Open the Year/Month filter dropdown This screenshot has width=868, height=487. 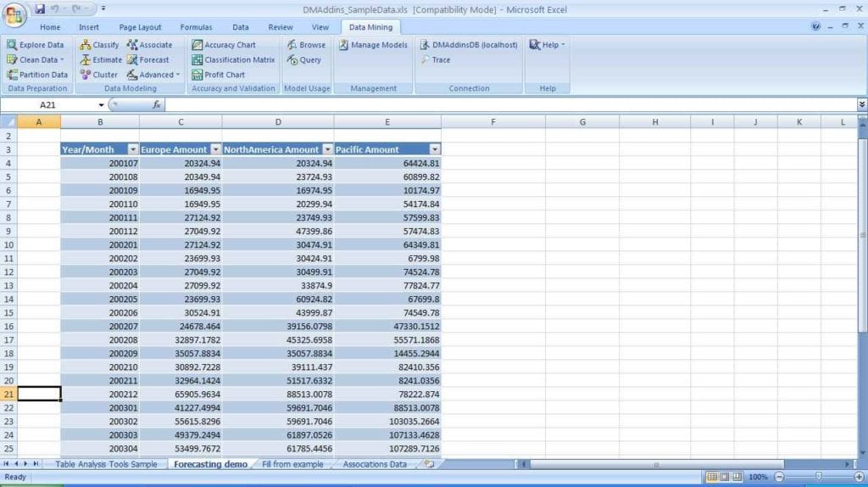click(x=132, y=149)
